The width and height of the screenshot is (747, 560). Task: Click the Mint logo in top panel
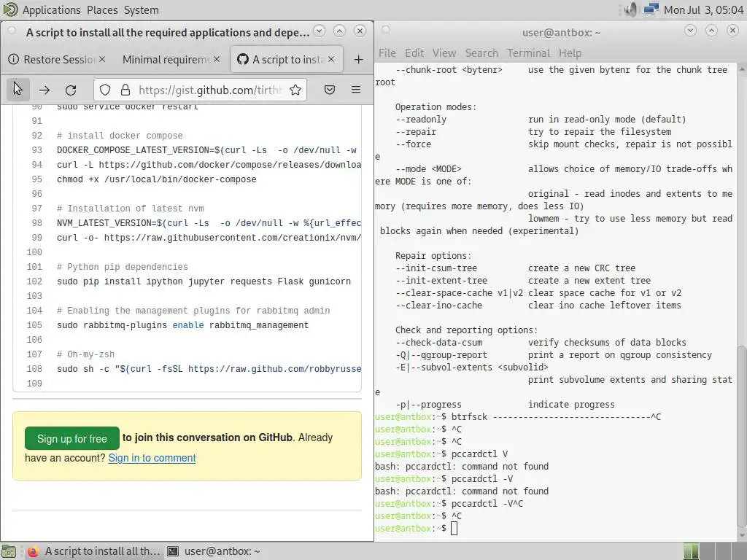click(x=9, y=9)
